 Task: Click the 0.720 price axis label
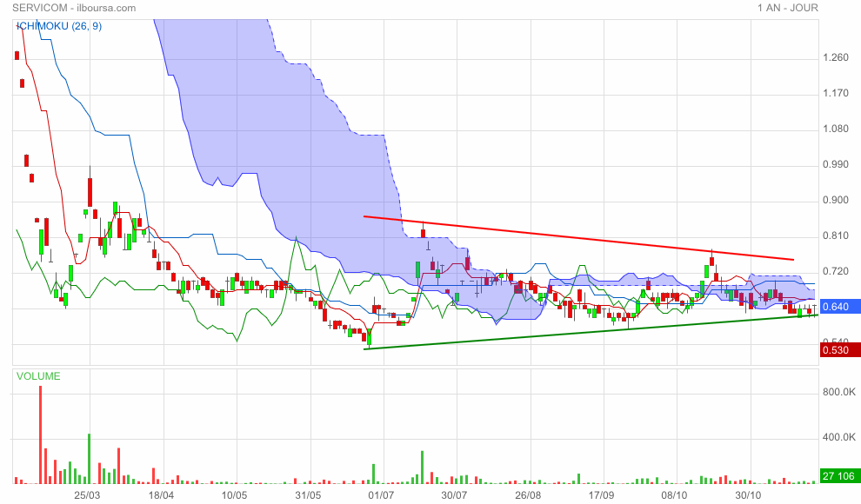point(835,271)
